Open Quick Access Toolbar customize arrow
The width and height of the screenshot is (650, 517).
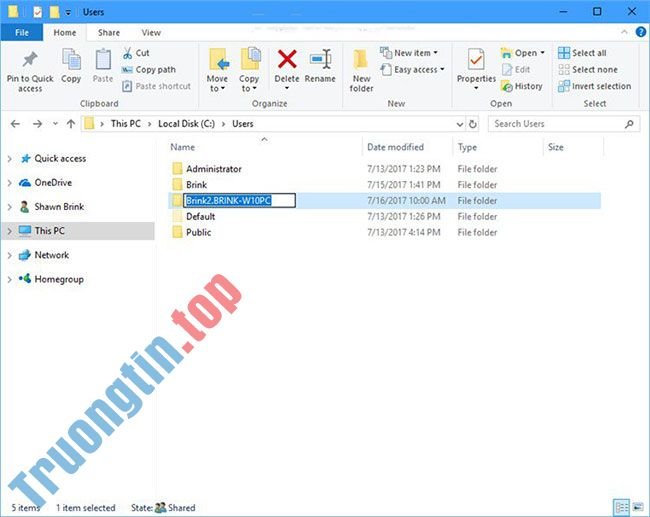(68, 13)
